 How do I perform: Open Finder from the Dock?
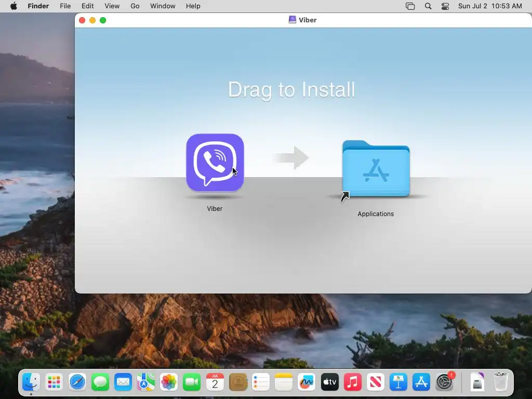coord(31,382)
